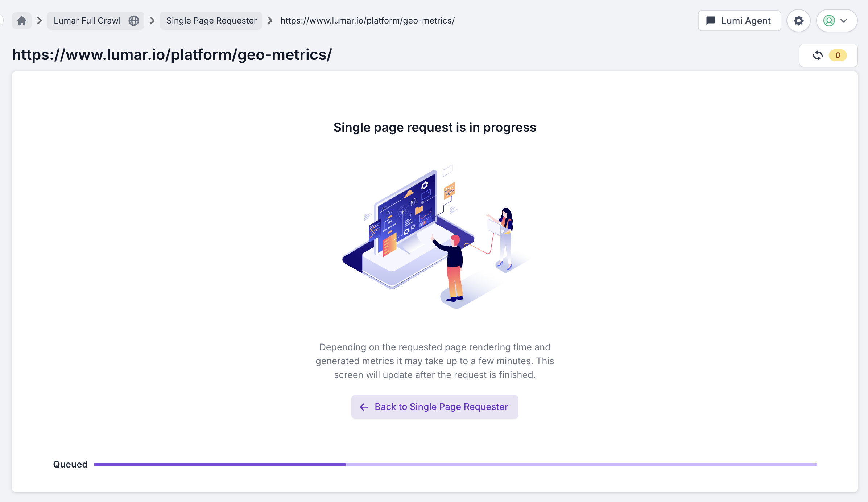Screen dimensions: 868x502
Task: Click the geo-metrics URL breadcrumb text
Action: 367,21
